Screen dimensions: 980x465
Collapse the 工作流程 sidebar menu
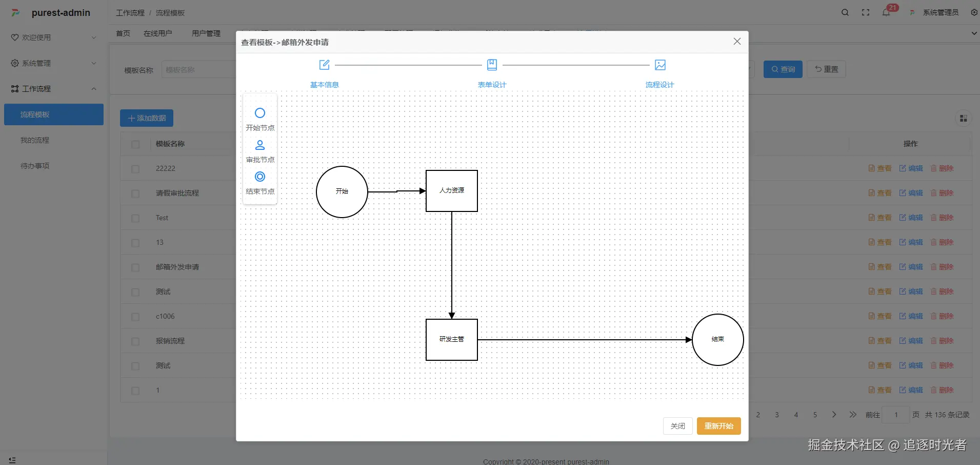54,89
